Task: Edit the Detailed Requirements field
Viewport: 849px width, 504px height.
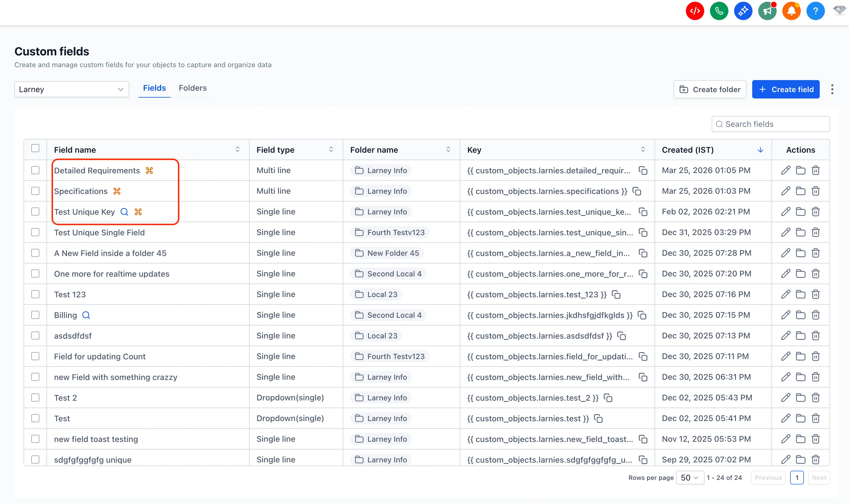Action: pos(785,170)
